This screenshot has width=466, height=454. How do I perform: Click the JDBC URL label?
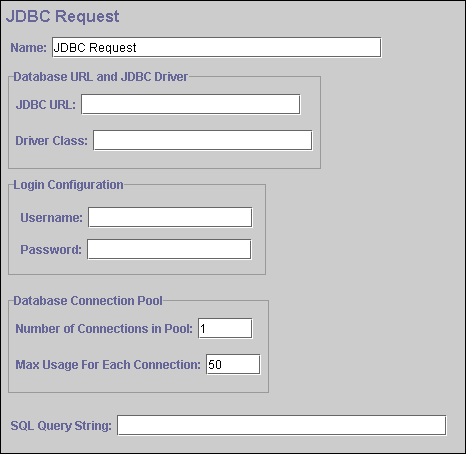pyautogui.click(x=46, y=105)
